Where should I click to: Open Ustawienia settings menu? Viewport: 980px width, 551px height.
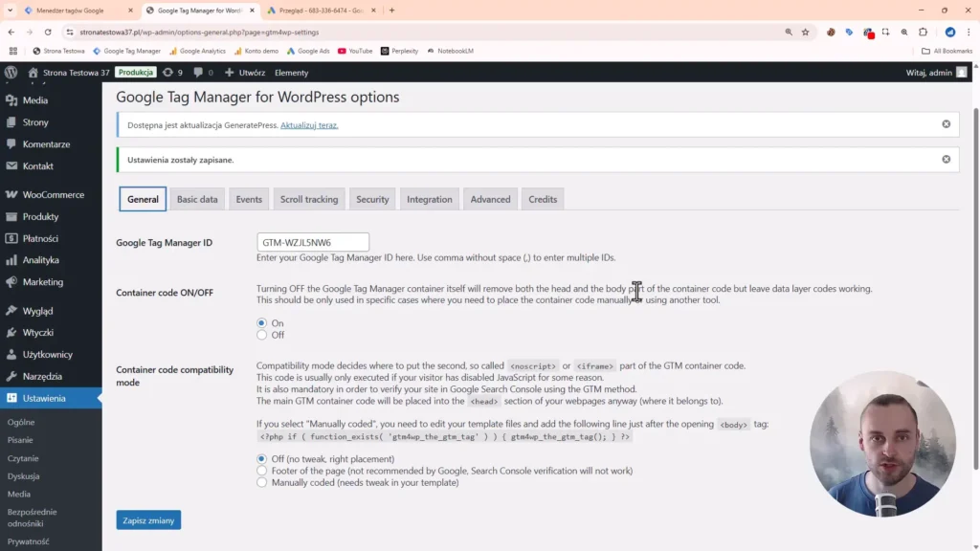[x=51, y=398]
